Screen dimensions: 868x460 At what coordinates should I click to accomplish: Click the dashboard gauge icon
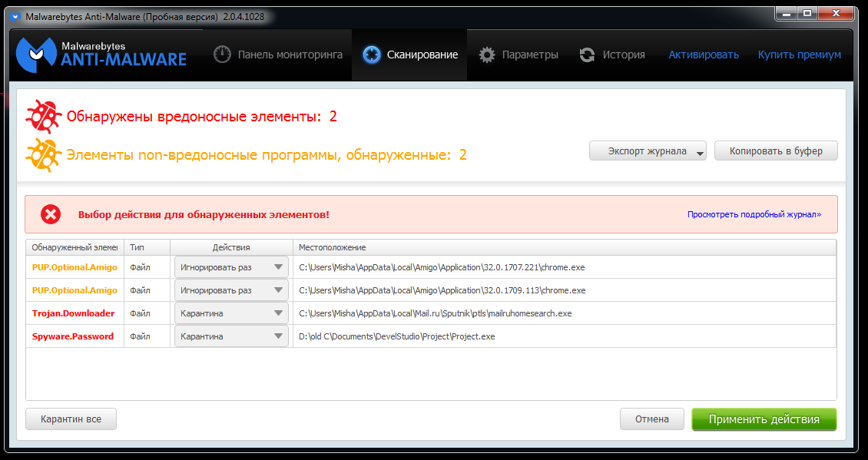[x=222, y=55]
